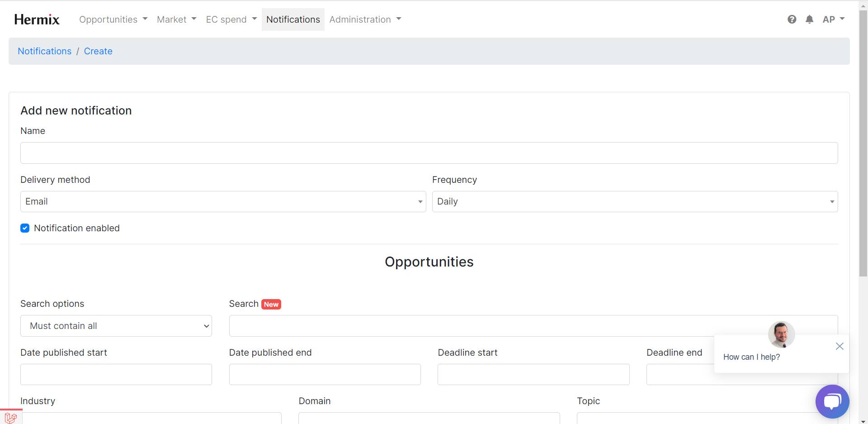Change the Frequency from Daily

click(x=635, y=201)
